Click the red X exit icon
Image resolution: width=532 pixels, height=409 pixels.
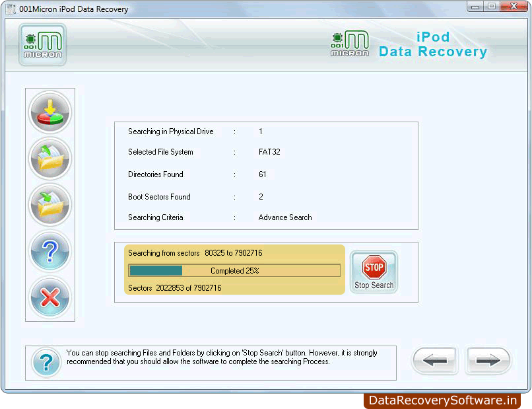(50, 297)
